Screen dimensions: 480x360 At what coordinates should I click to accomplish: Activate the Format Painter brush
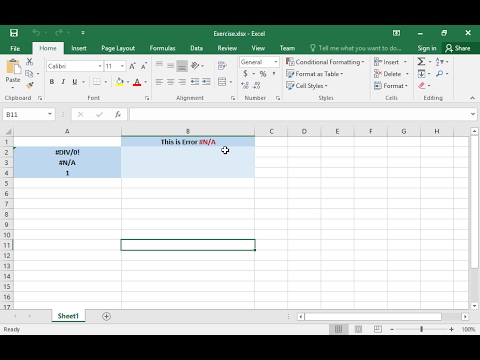(30, 85)
